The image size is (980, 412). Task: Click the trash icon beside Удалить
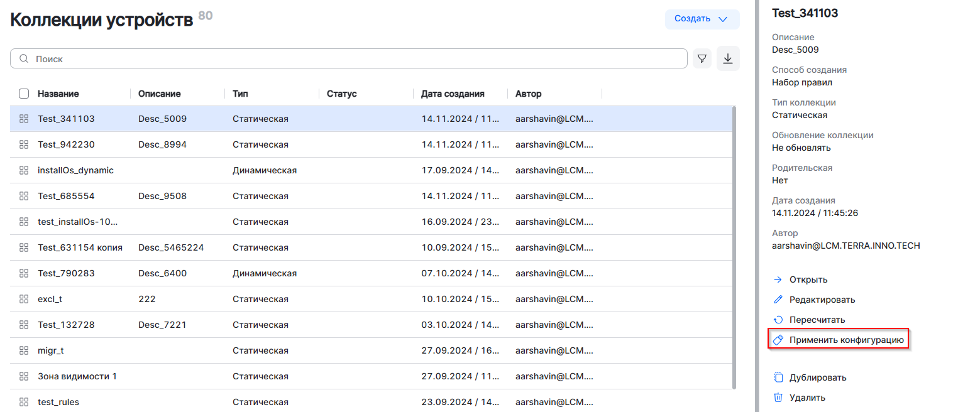tap(778, 398)
